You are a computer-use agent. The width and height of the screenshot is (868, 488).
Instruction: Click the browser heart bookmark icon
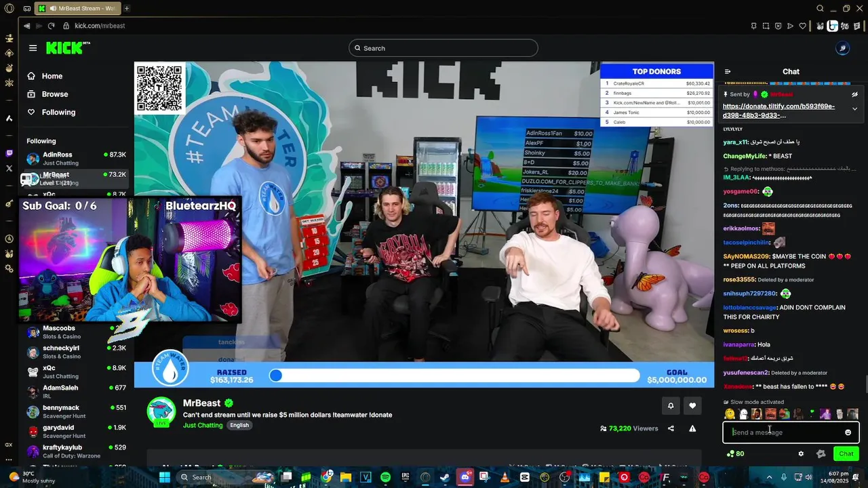pyautogui.click(x=803, y=26)
